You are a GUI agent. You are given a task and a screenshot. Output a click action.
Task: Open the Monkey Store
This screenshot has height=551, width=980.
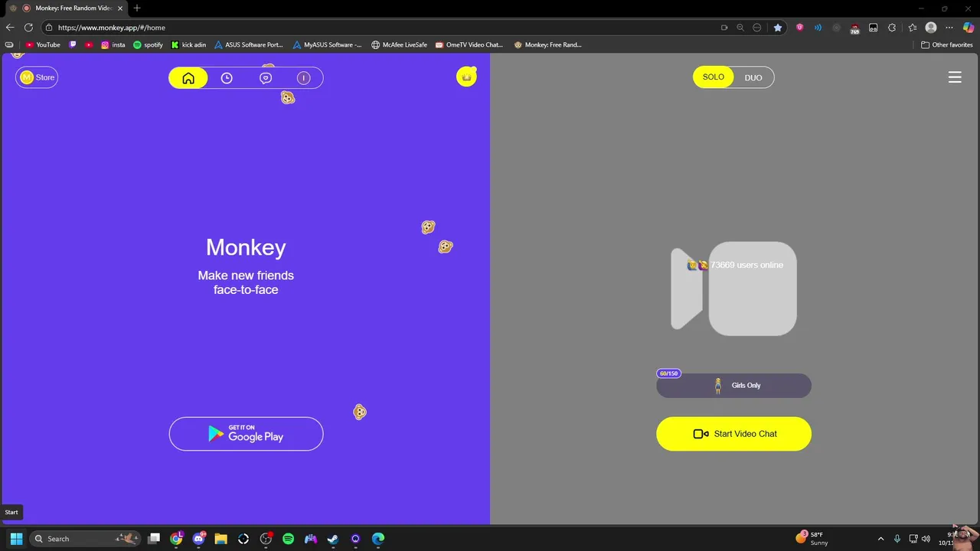[37, 77]
